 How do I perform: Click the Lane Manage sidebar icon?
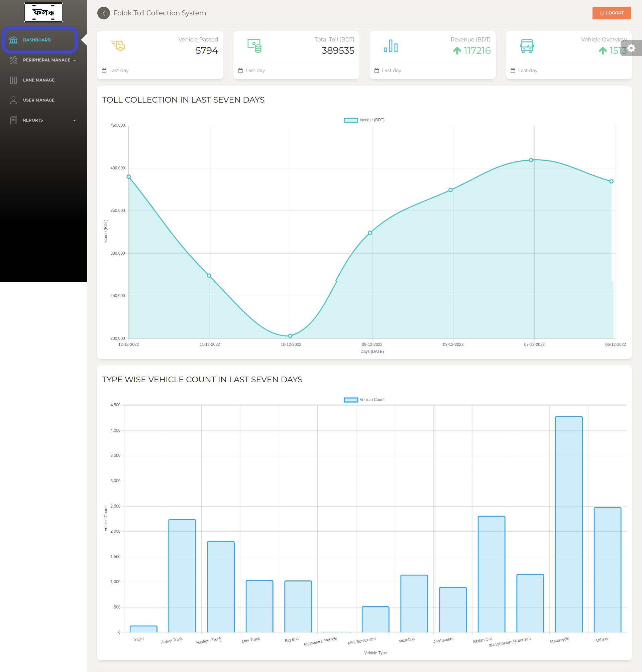coord(13,80)
